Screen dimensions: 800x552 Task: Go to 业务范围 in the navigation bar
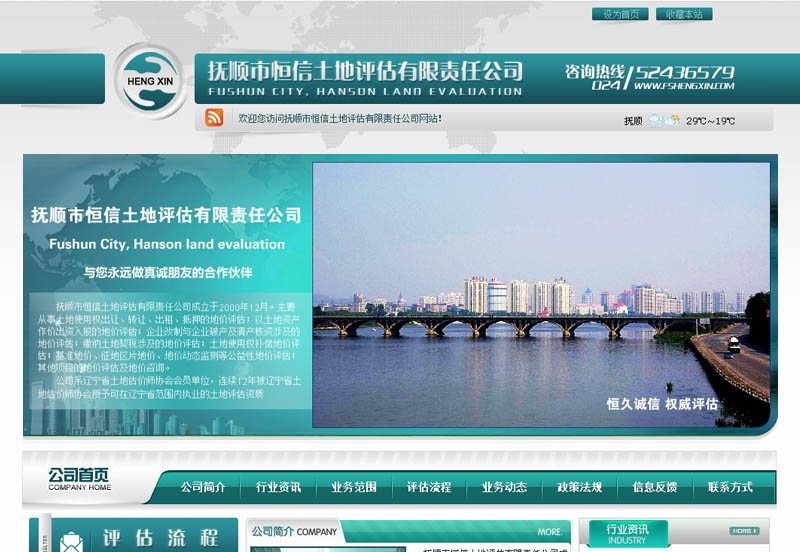point(354,488)
